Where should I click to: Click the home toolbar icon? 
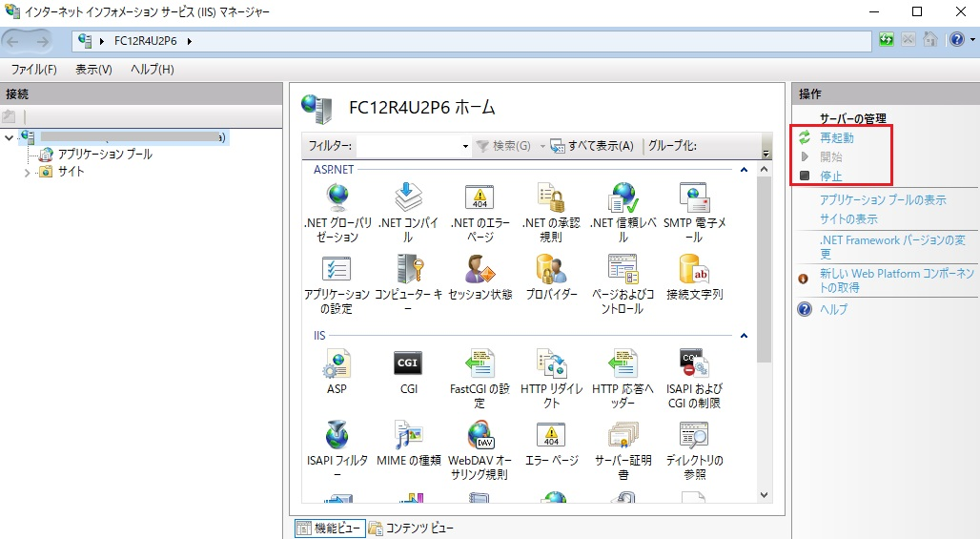pyautogui.click(x=930, y=39)
